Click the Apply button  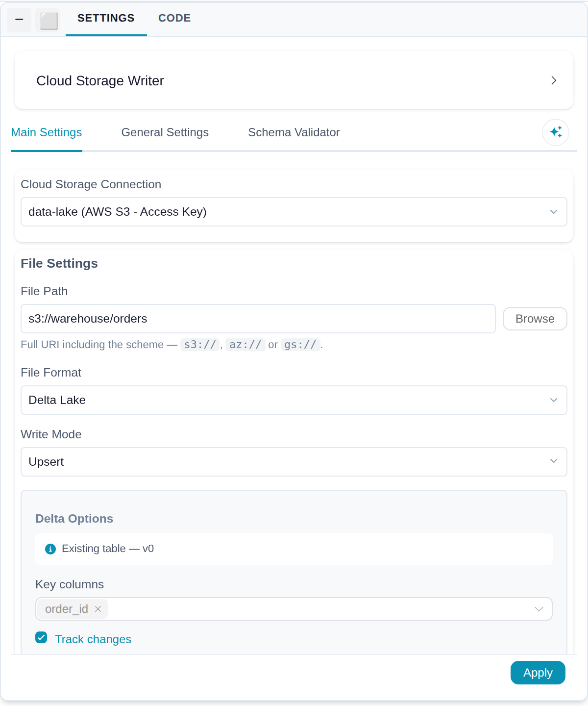[x=538, y=673]
